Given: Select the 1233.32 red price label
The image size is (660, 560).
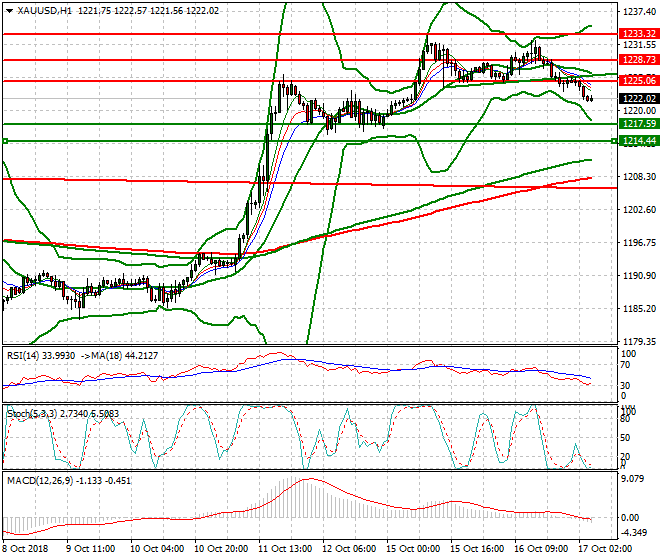Looking at the screenshot, I should click(x=639, y=34).
